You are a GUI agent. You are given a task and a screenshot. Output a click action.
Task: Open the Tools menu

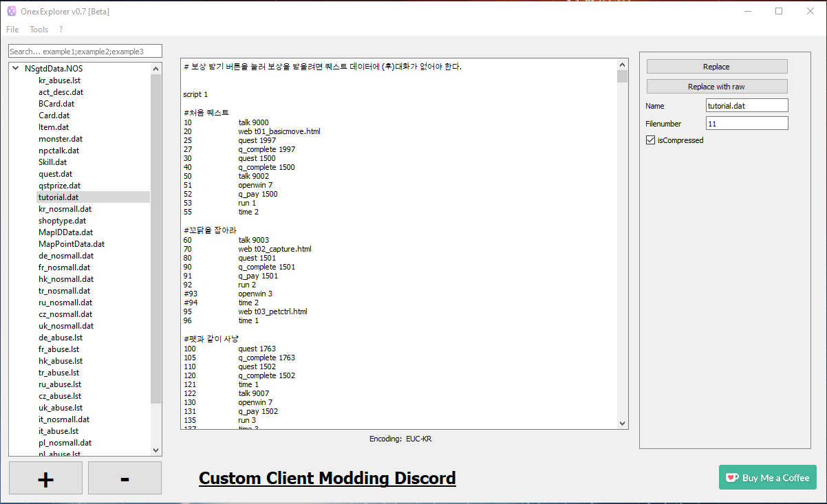39,30
